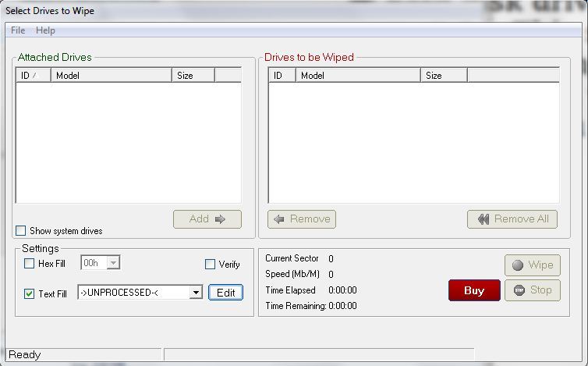The height and width of the screenshot is (366, 588).
Task: Sort Attached Drives by Size column
Action: click(x=193, y=76)
